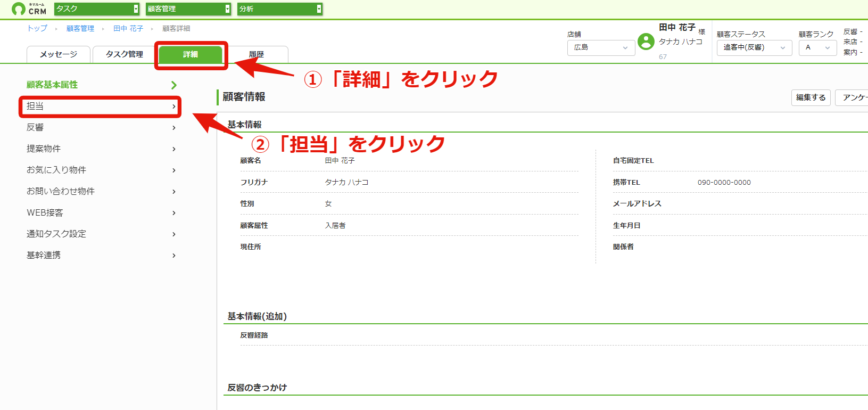Click the green customer avatar icon
This screenshot has width=868, height=410.
point(646,42)
